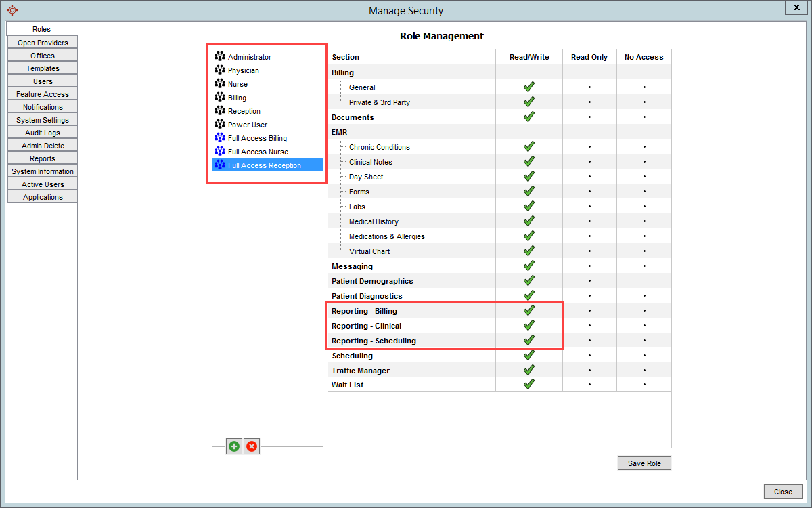The image size is (812, 508).
Task: Set Scheduling to Read Only
Action: 589,356
